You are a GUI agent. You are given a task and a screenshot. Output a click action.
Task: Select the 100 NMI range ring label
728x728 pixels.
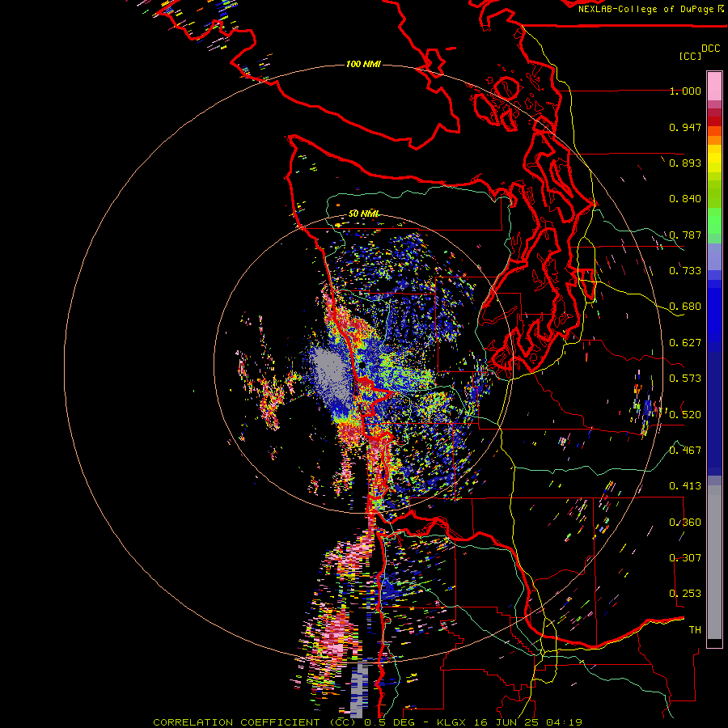(x=363, y=64)
